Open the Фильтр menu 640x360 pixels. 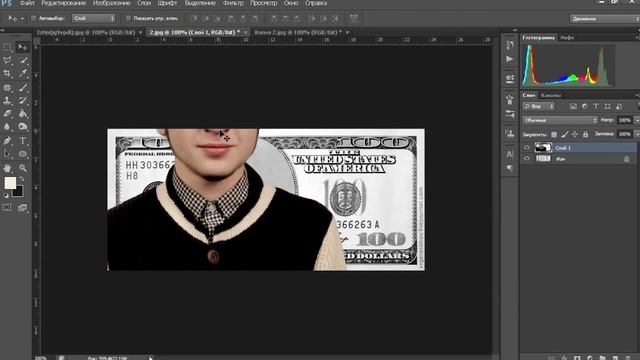coord(233,3)
